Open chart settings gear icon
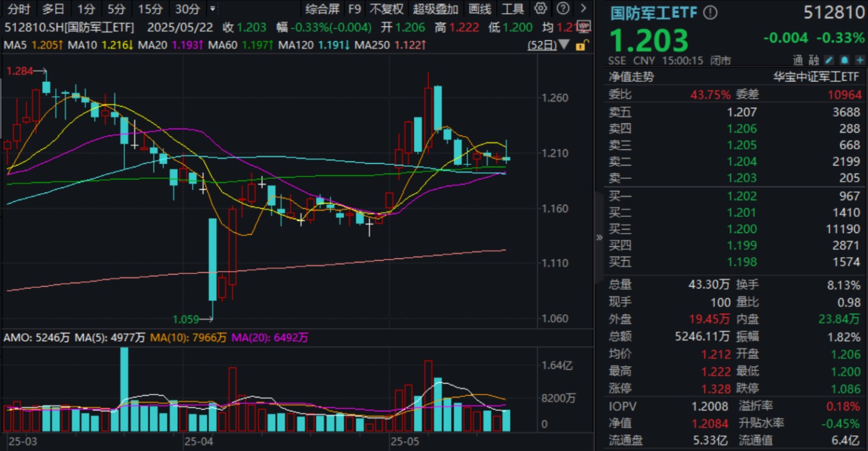The height and width of the screenshot is (451, 868). click(x=541, y=8)
